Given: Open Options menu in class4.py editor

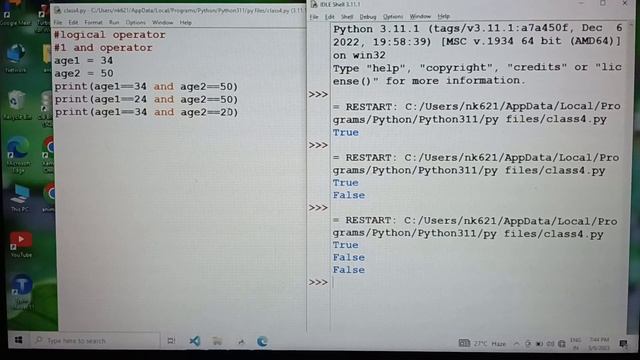Looking at the screenshot, I should click(x=136, y=22).
